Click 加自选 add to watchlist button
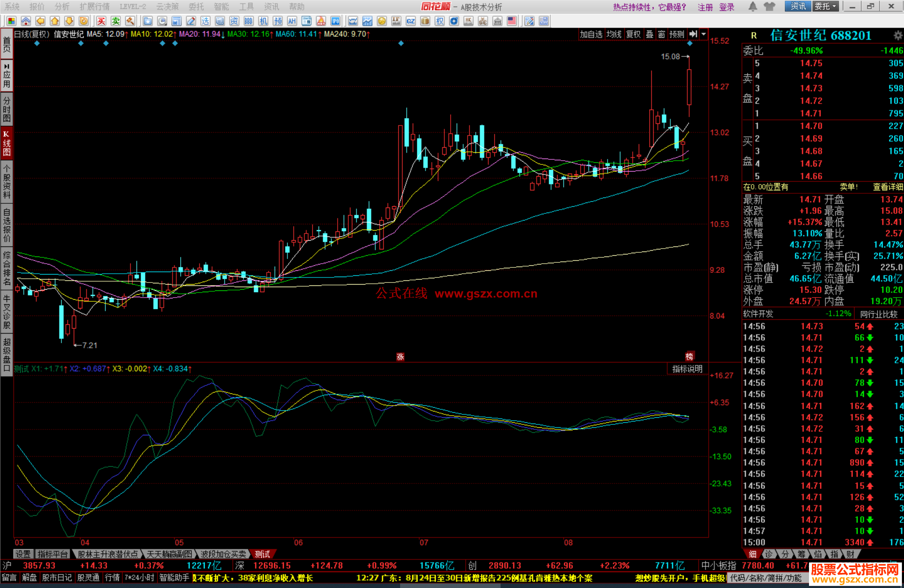The image size is (904, 588). click(591, 34)
